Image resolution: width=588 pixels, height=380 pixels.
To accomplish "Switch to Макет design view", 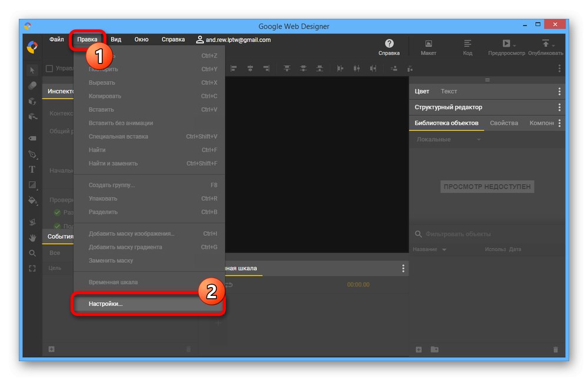I will click(x=428, y=47).
